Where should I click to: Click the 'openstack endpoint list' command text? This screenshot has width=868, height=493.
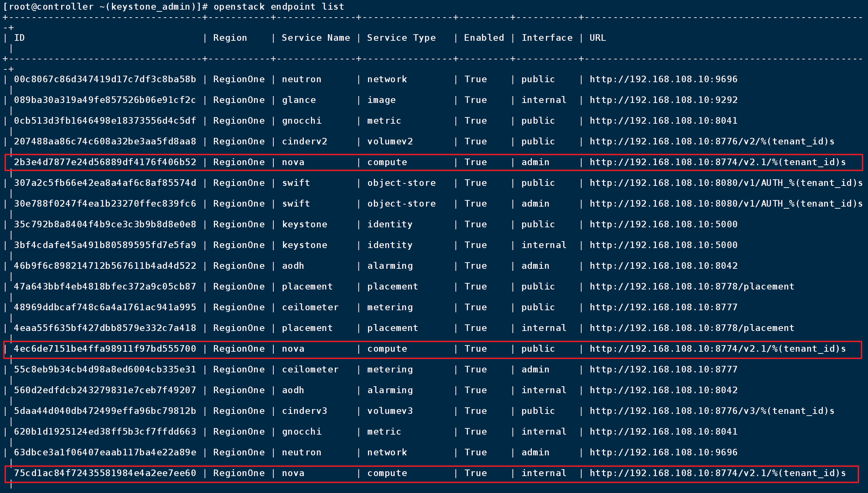[279, 7]
